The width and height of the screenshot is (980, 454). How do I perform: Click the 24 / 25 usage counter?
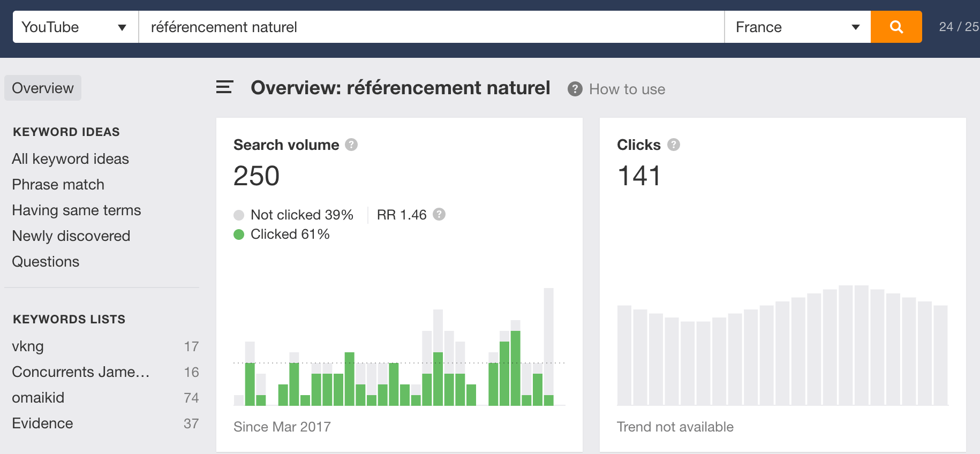[959, 27]
